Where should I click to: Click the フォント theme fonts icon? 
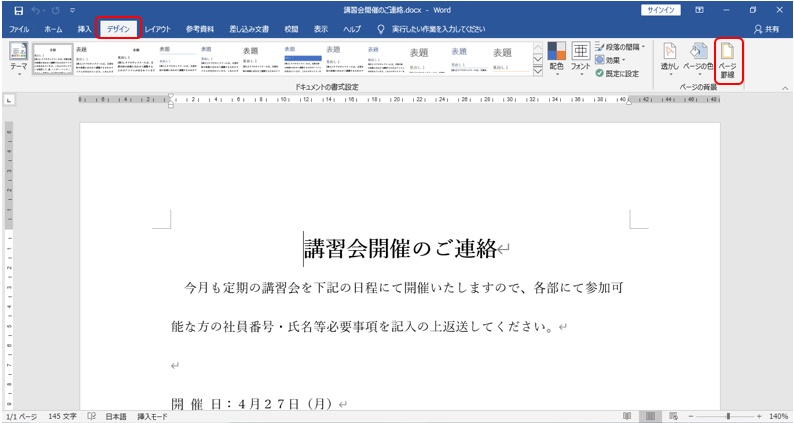(x=581, y=58)
